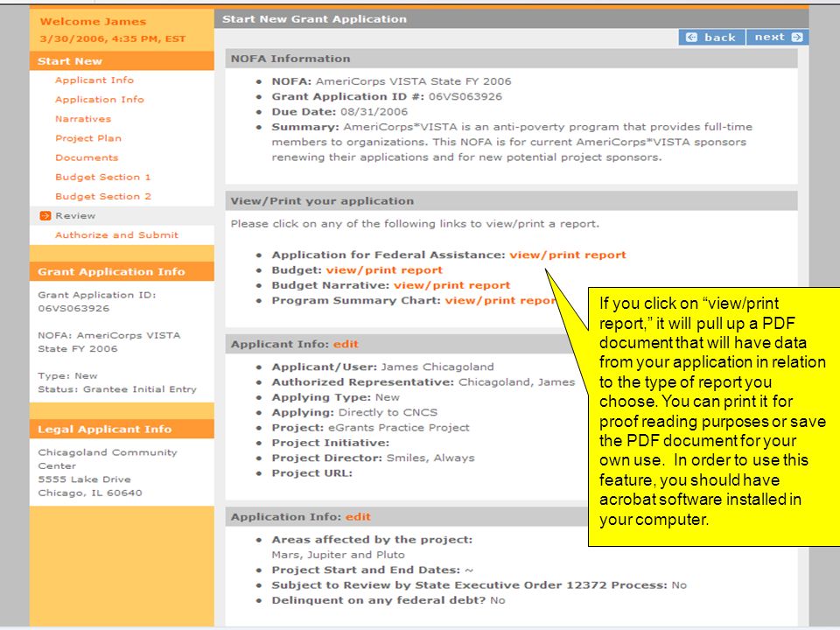Click Grant Application ID 06VS063926 in NOFA list
The width and height of the screenshot is (840, 630).
[x=387, y=96]
